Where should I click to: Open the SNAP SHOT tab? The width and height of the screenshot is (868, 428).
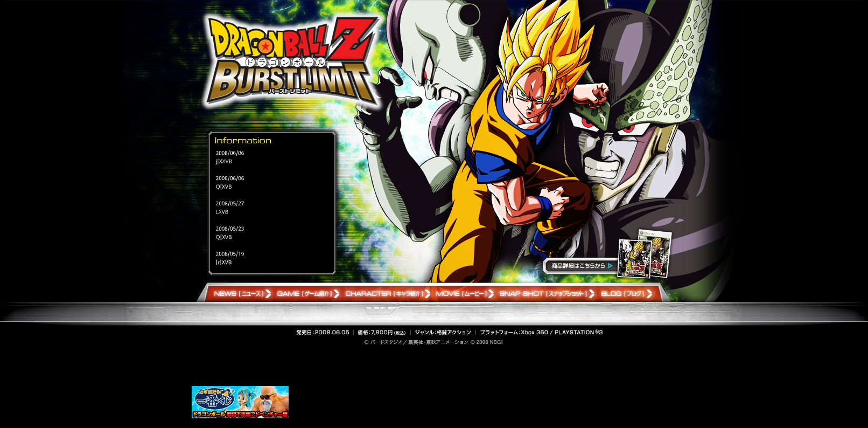[546, 294]
